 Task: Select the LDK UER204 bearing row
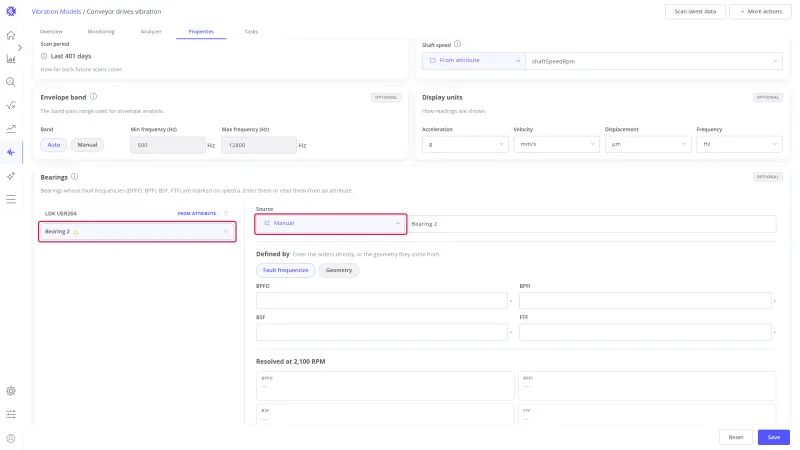pyautogui.click(x=137, y=213)
